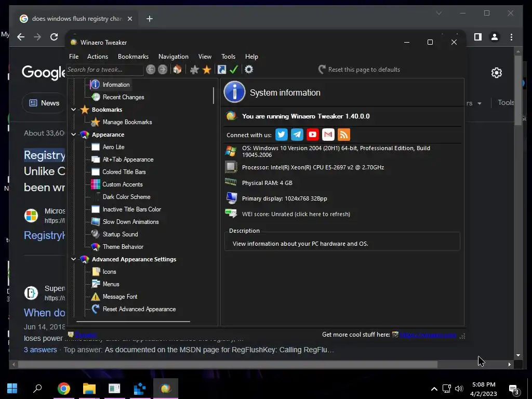Open the Gmail contact icon
Screen dimensions: 532x399
(x=328, y=135)
